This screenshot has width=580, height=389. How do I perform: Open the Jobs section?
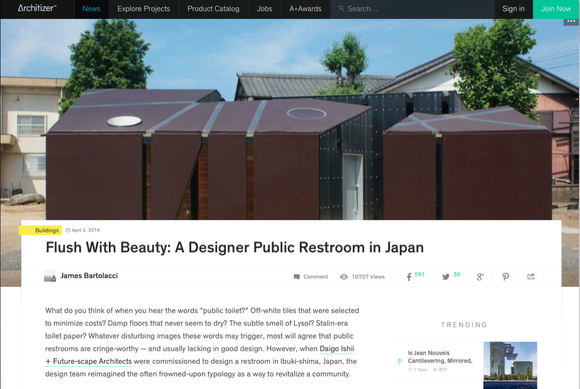[264, 9]
